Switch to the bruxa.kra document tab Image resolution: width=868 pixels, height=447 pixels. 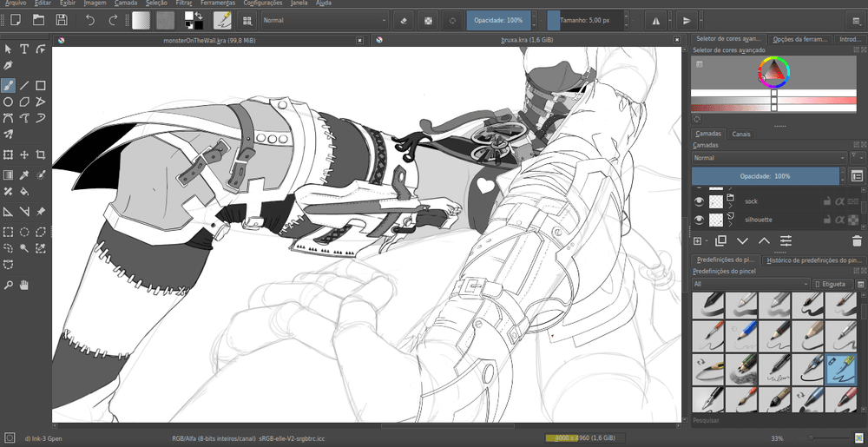click(x=527, y=40)
